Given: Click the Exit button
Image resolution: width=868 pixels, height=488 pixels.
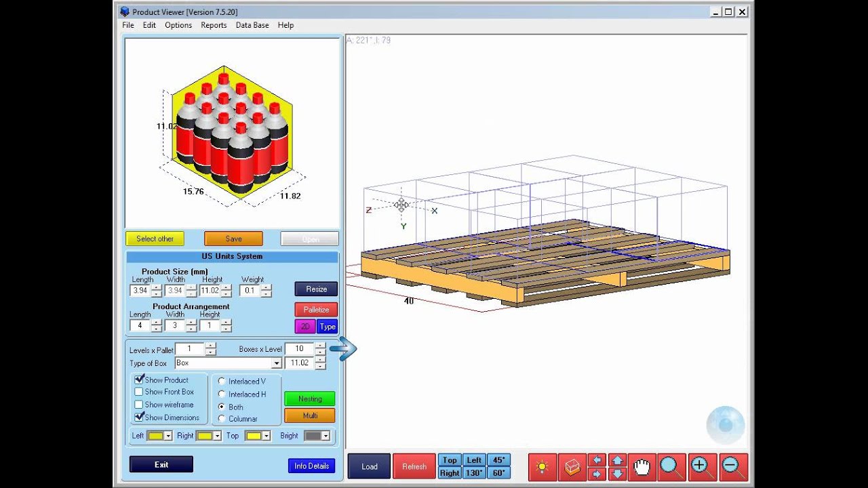Looking at the screenshot, I should 161,464.
